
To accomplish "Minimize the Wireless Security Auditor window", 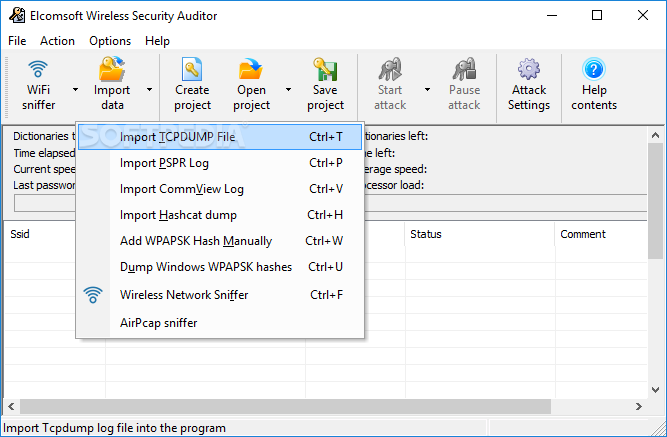I will pyautogui.click(x=552, y=15).
